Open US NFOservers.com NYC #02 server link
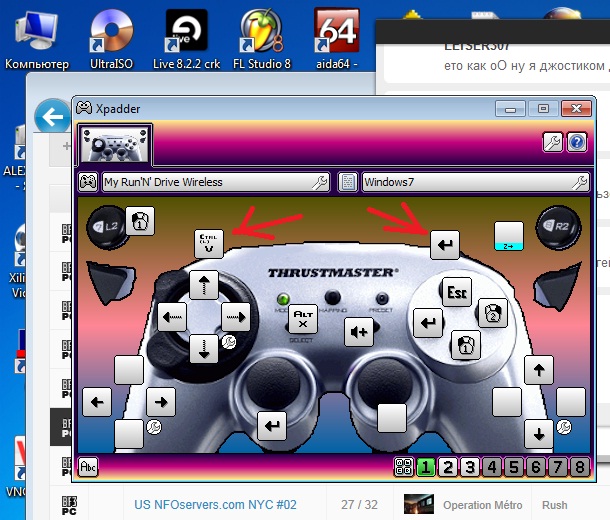The image size is (610, 520). tap(215, 505)
